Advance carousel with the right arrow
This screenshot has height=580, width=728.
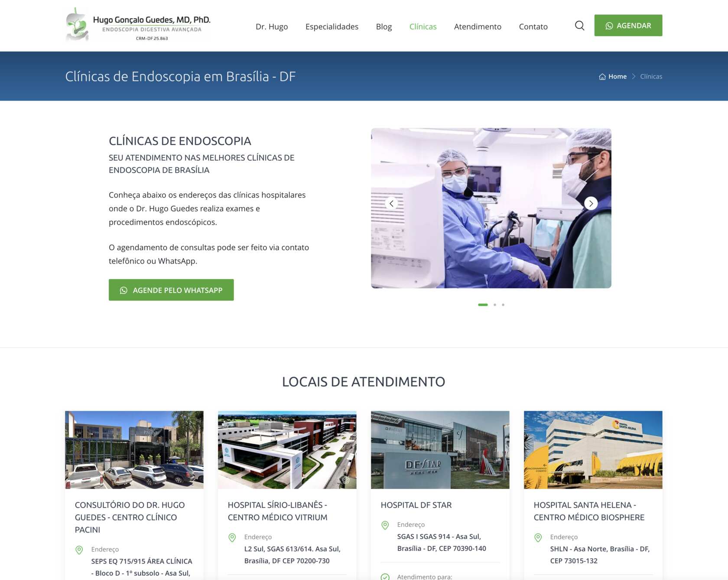point(591,203)
